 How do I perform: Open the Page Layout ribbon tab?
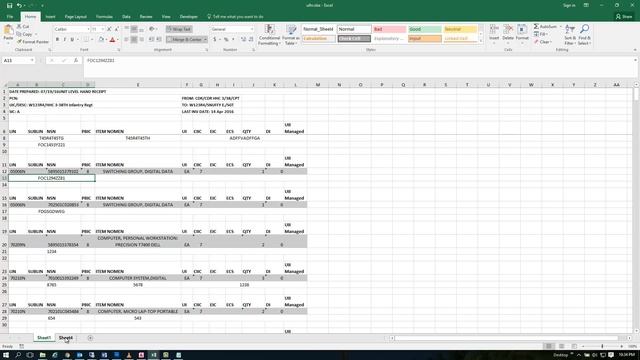click(x=76, y=17)
